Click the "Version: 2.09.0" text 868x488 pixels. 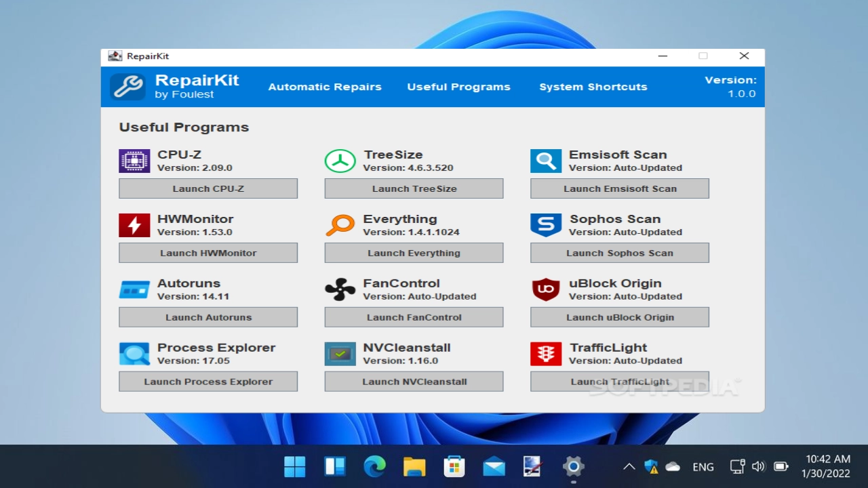click(195, 167)
